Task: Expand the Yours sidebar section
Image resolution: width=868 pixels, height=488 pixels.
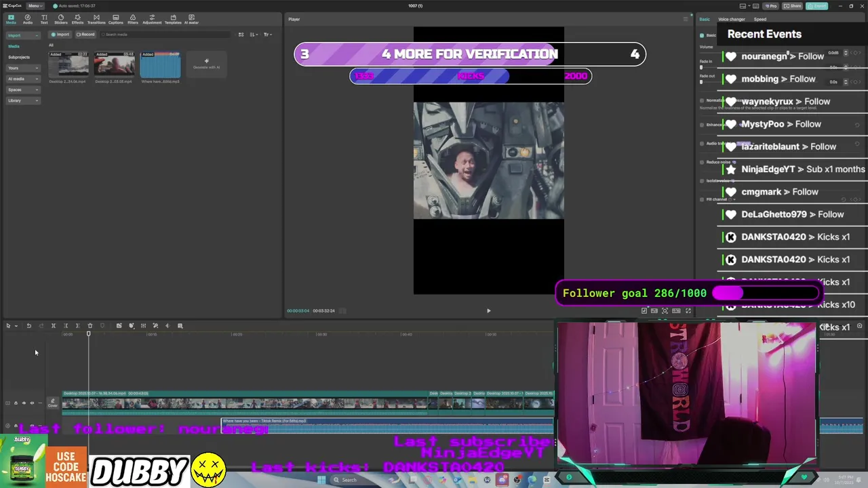Action: [x=22, y=68]
